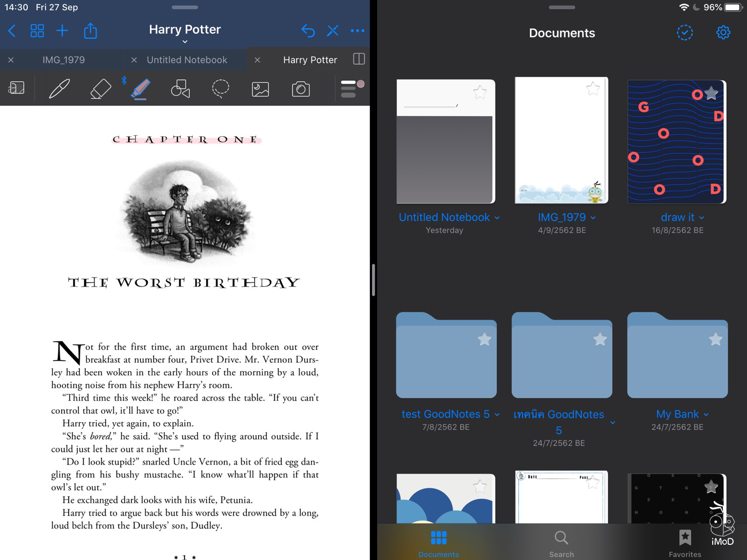The height and width of the screenshot is (560, 747).
Task: Open options chevron beside IMG_1979 document
Action: pos(593,218)
